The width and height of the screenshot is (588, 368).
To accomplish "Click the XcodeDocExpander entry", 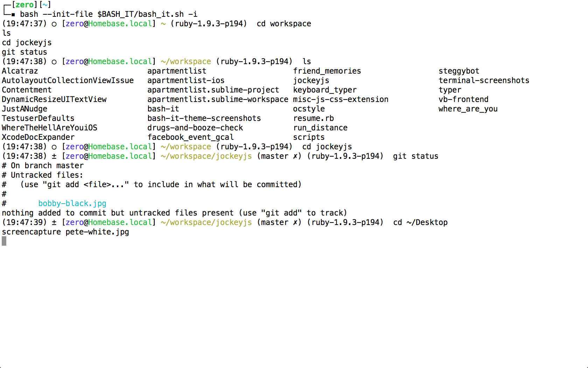I will [38, 137].
